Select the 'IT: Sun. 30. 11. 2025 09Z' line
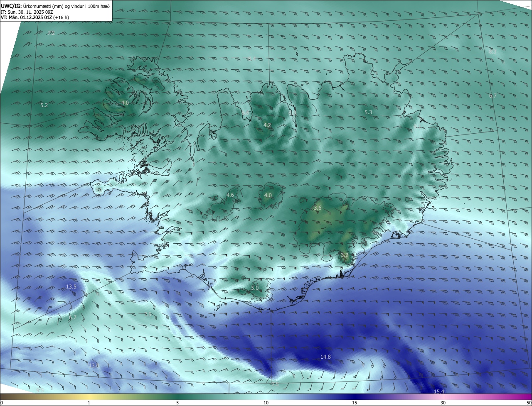 [27, 12]
